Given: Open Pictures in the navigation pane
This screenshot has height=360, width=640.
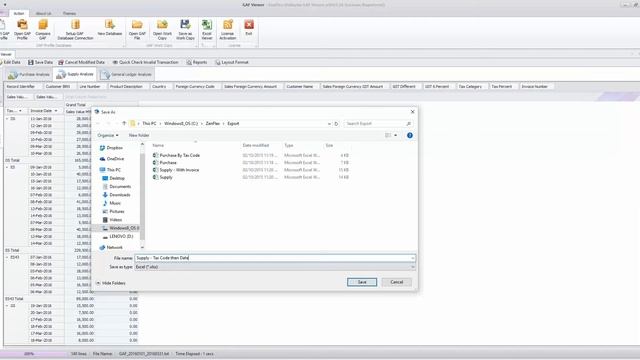Looking at the screenshot, I should tap(113, 211).
